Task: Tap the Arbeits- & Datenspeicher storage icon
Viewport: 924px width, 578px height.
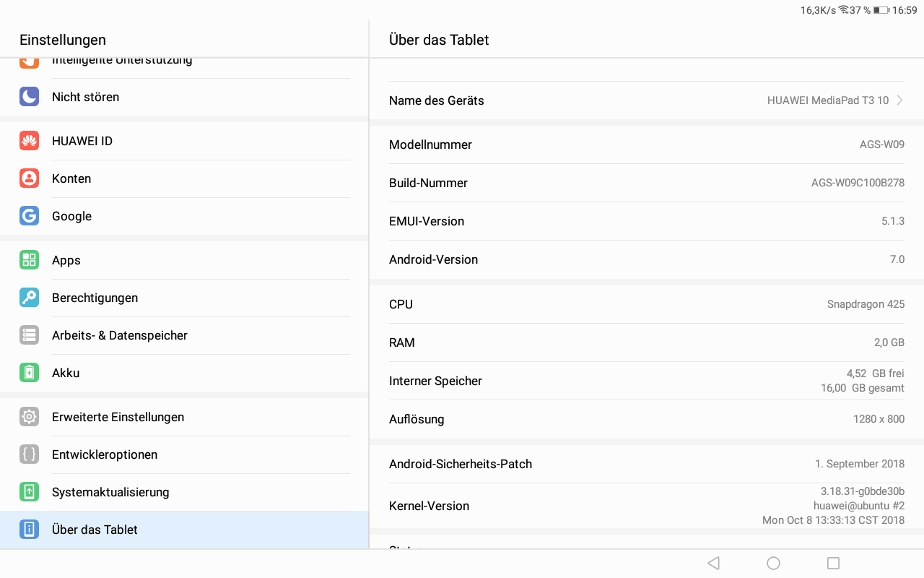Action: coord(29,335)
